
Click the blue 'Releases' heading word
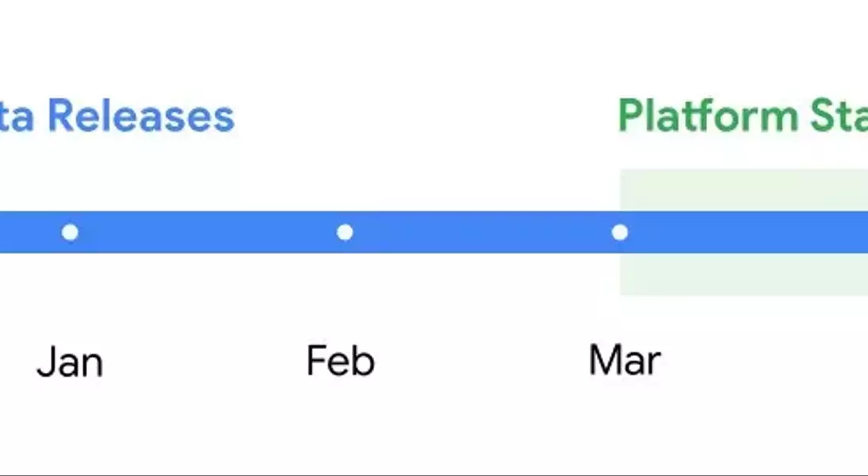click(141, 116)
